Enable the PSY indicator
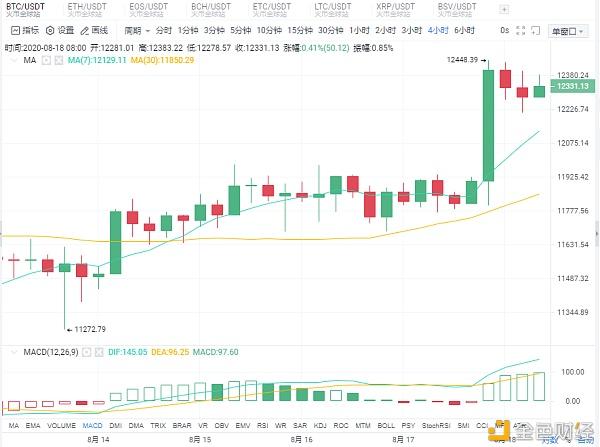Screen dimensions: 600x447 (408, 426)
